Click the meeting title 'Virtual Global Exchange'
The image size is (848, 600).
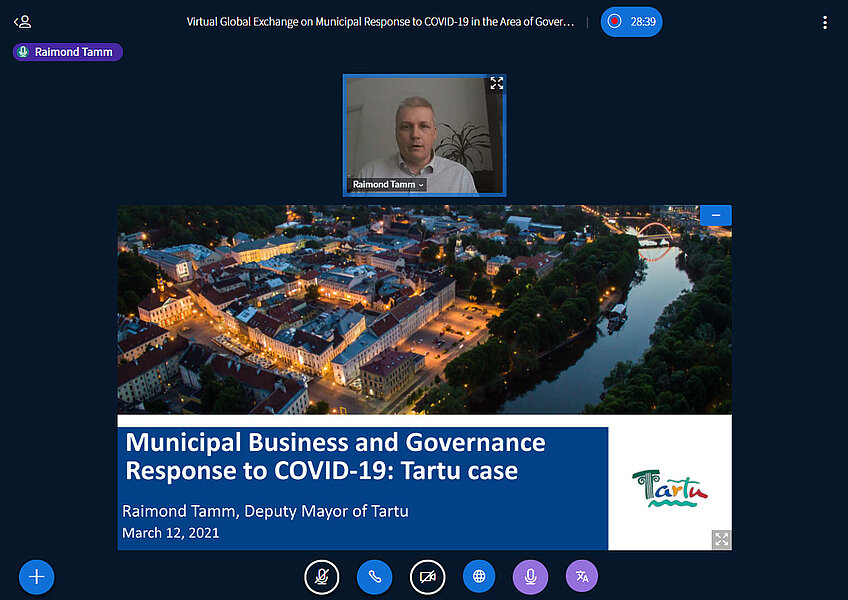point(380,22)
